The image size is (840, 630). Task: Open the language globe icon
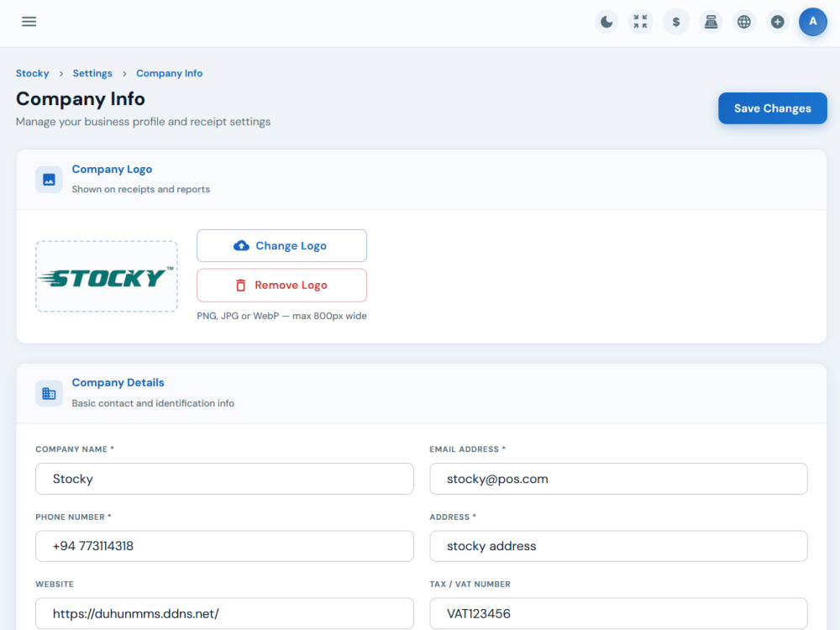click(744, 22)
